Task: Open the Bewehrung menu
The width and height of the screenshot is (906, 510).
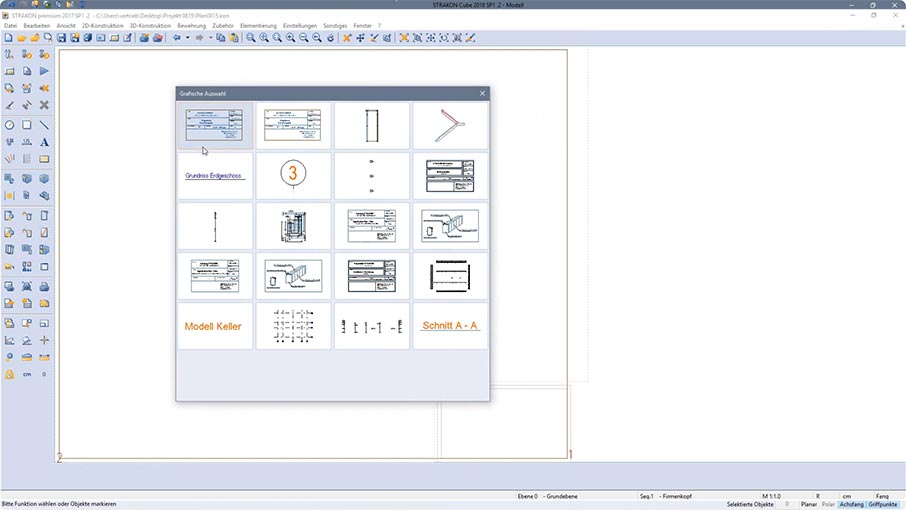Action: click(191, 25)
